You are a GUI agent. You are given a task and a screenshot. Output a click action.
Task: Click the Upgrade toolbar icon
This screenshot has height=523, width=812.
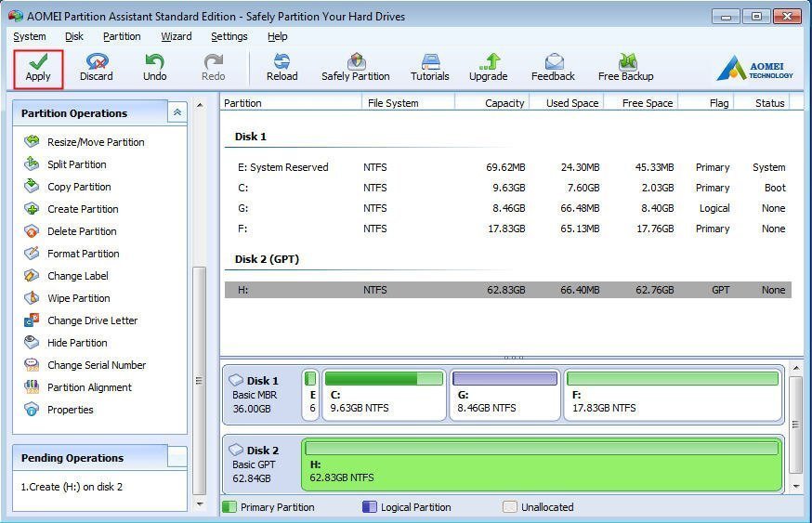click(x=489, y=69)
